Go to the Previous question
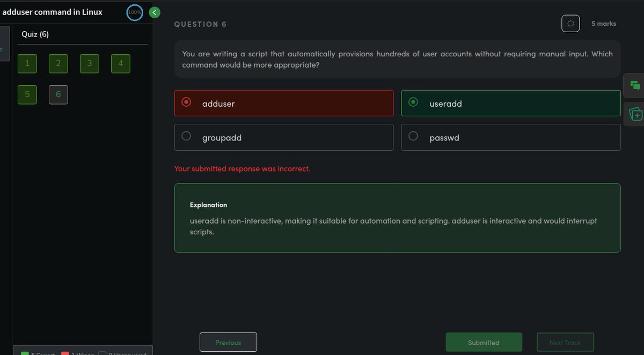This screenshot has height=355, width=644. pyautogui.click(x=228, y=342)
